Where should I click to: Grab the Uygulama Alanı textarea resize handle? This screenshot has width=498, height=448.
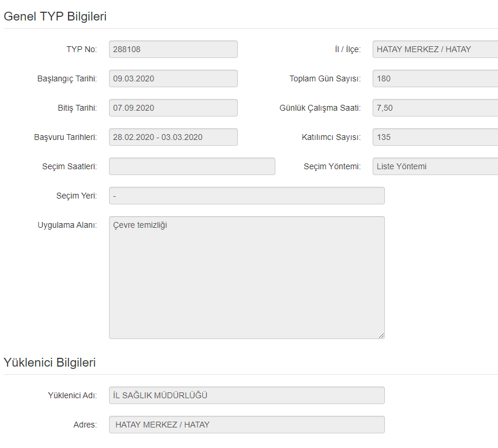[x=381, y=336]
